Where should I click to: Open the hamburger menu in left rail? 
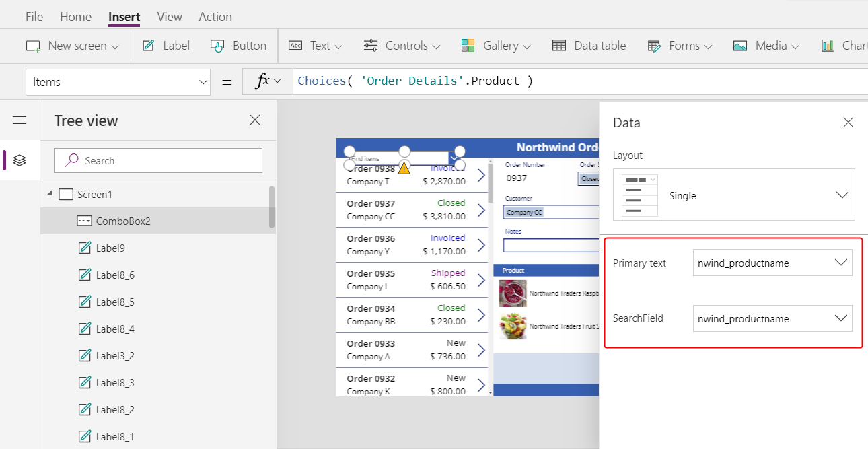20,120
